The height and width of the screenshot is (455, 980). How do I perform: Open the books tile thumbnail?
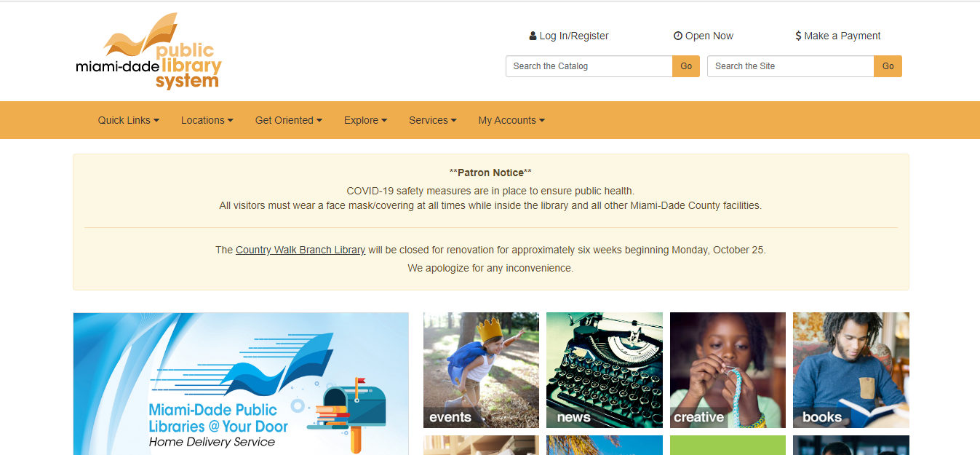coord(851,370)
